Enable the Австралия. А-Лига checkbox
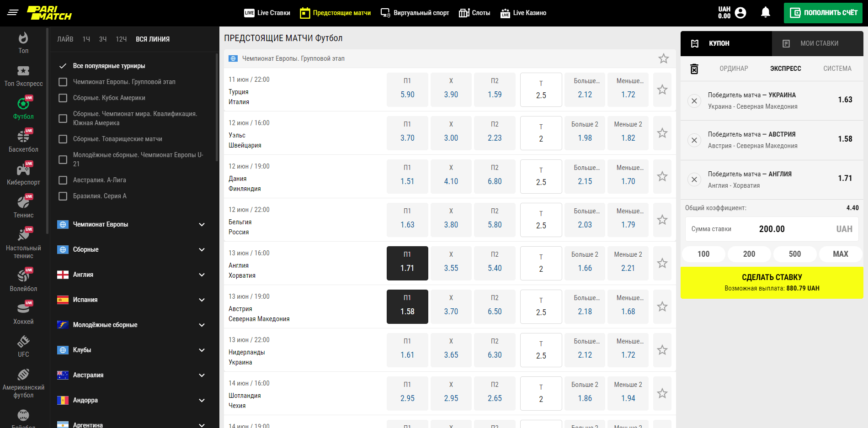Screen dimensions: 868x428 63,180
